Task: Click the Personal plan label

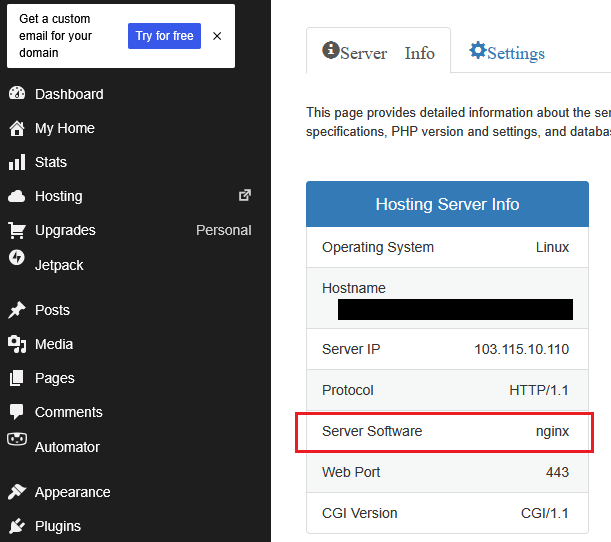Action: (x=224, y=230)
